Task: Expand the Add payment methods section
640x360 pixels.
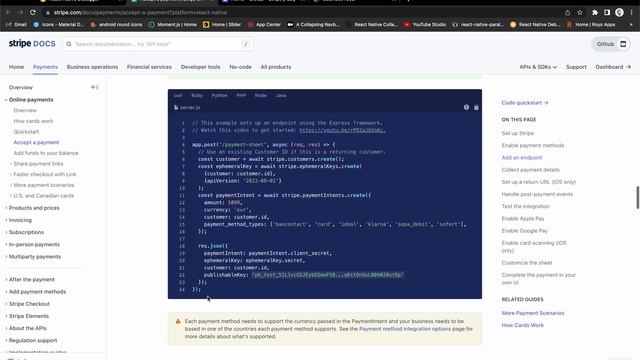Action: point(6,292)
